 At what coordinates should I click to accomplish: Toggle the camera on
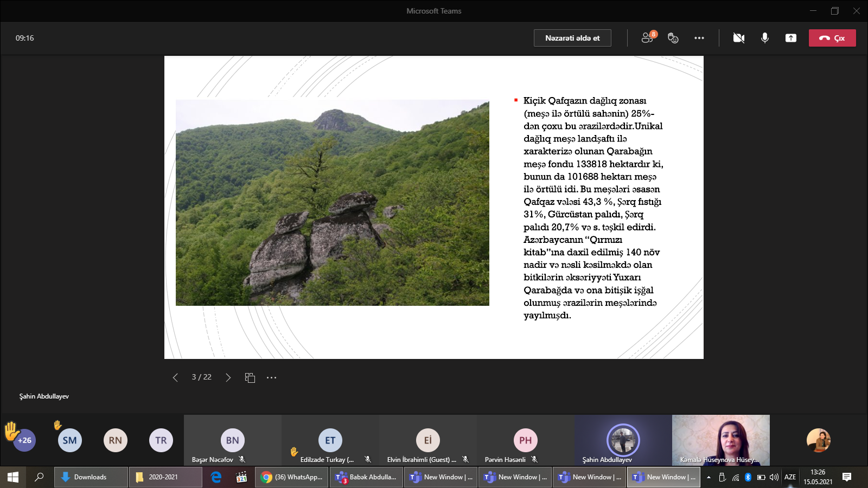[x=738, y=38]
